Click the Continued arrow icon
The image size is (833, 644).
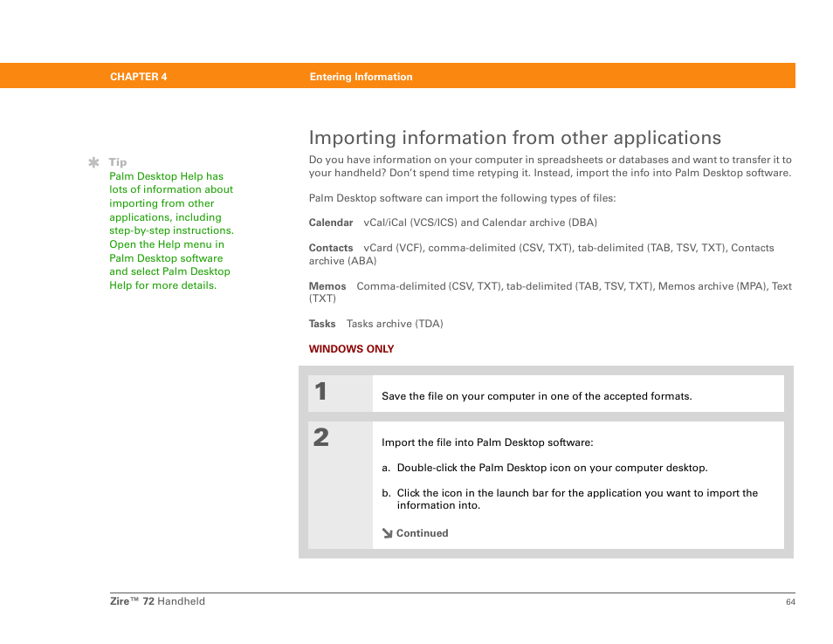click(x=388, y=533)
